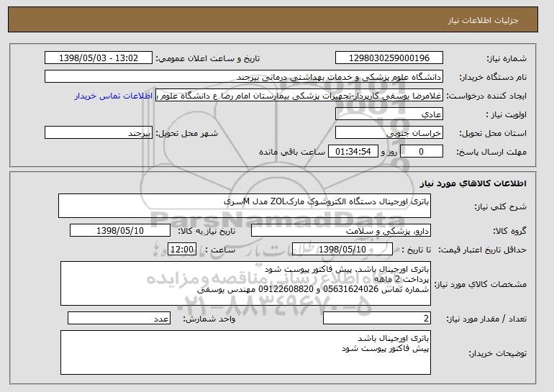Image resolution: width=554 pixels, height=392 pixels.
Task: Click the remaining time field 01:34:54
Action: [353, 152]
